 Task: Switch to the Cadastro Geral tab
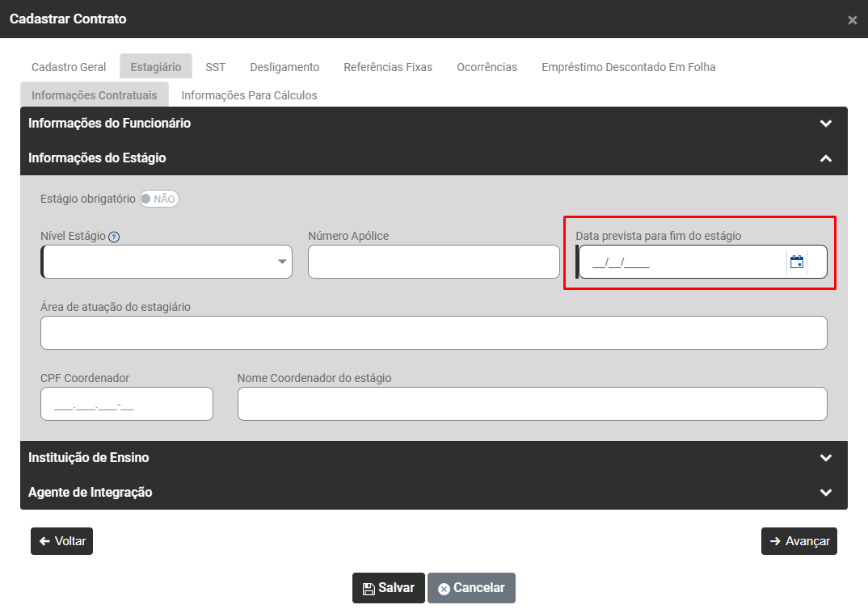(69, 67)
